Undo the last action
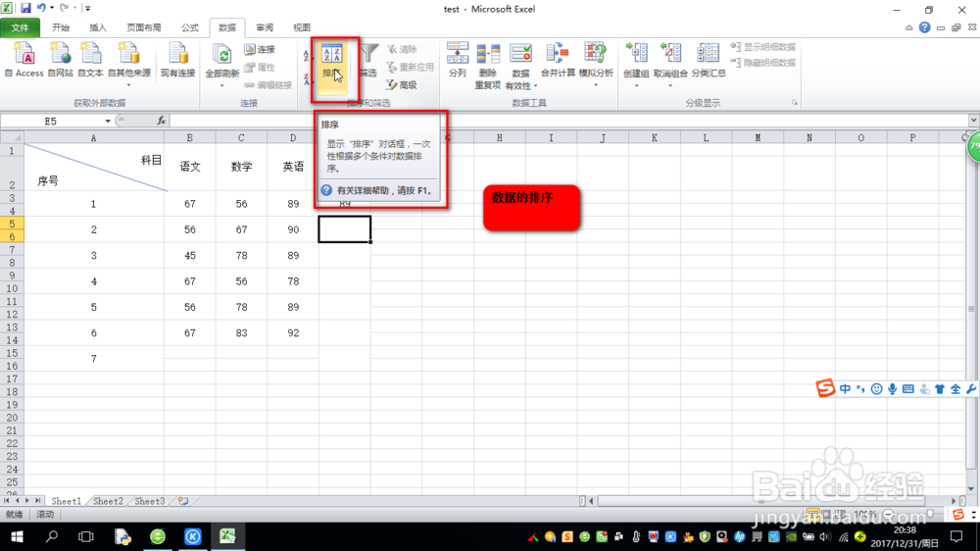This screenshot has width=980, height=551. tap(41, 8)
